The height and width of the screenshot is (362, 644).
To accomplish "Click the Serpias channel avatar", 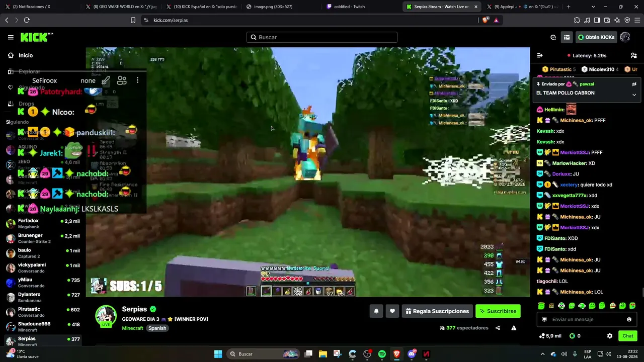I will [x=106, y=316].
